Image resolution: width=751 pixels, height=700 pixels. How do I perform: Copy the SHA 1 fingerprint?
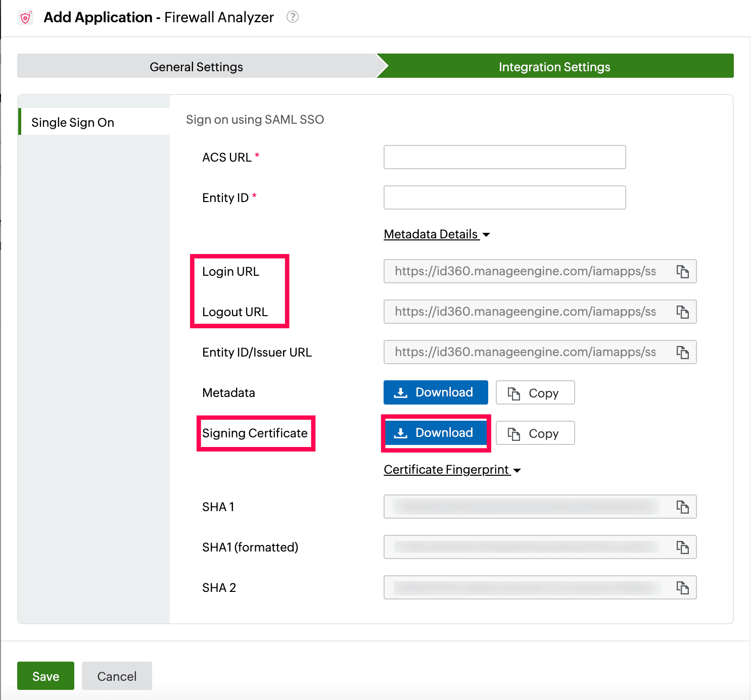[682, 507]
